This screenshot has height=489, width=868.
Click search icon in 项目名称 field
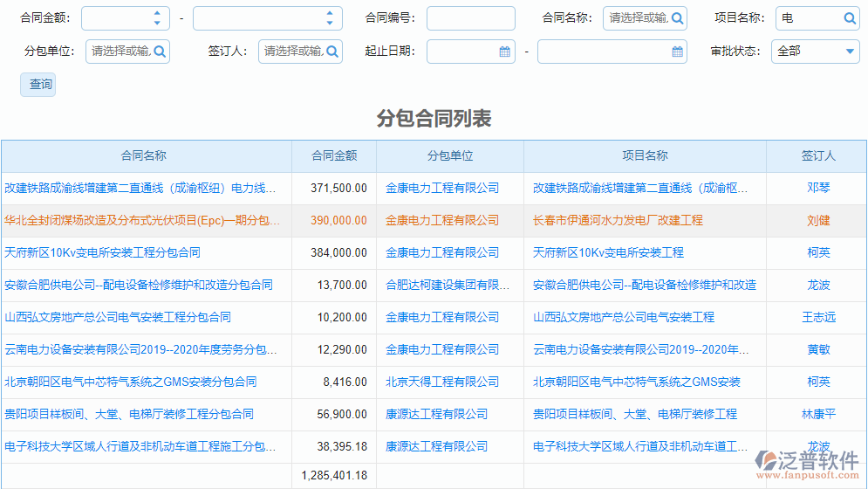(850, 18)
